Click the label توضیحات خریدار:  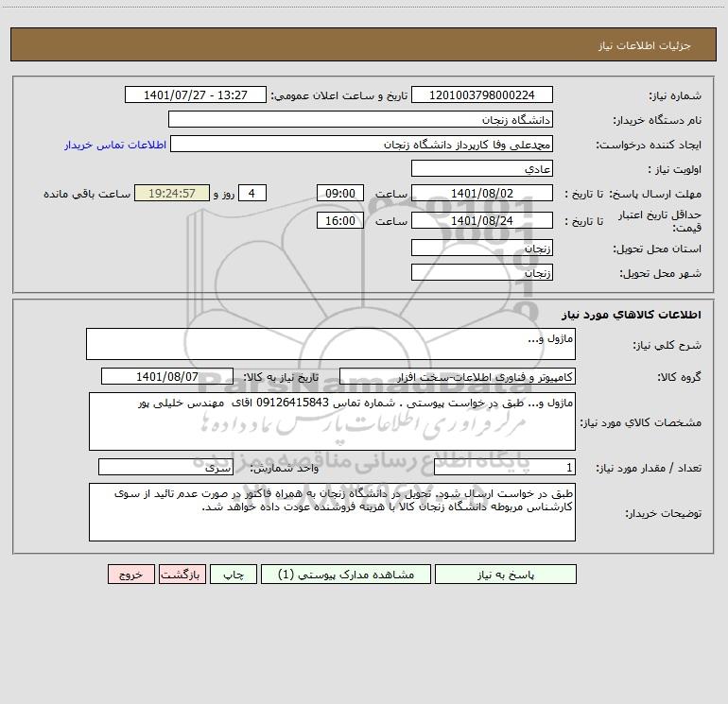[664, 513]
